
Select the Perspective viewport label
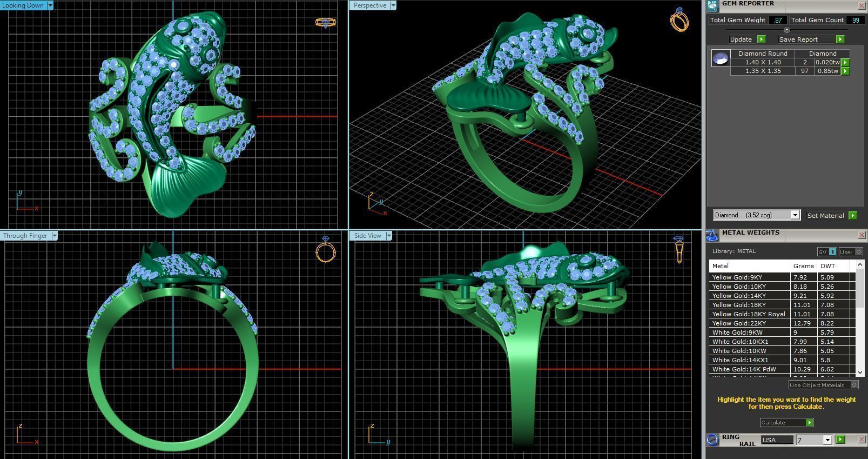(369, 5)
